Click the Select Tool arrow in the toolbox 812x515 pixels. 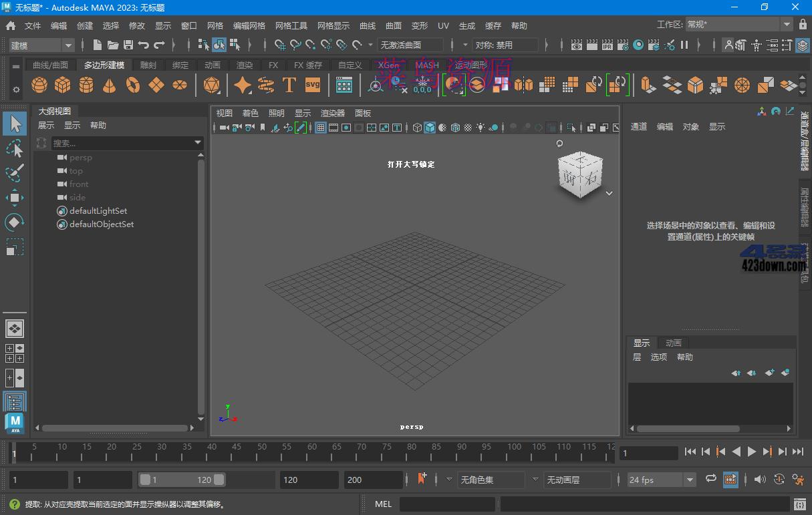click(x=15, y=123)
